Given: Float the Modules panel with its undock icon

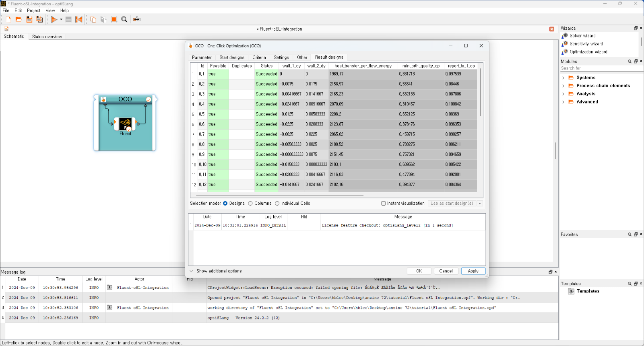Looking at the screenshot, I should tap(636, 62).
